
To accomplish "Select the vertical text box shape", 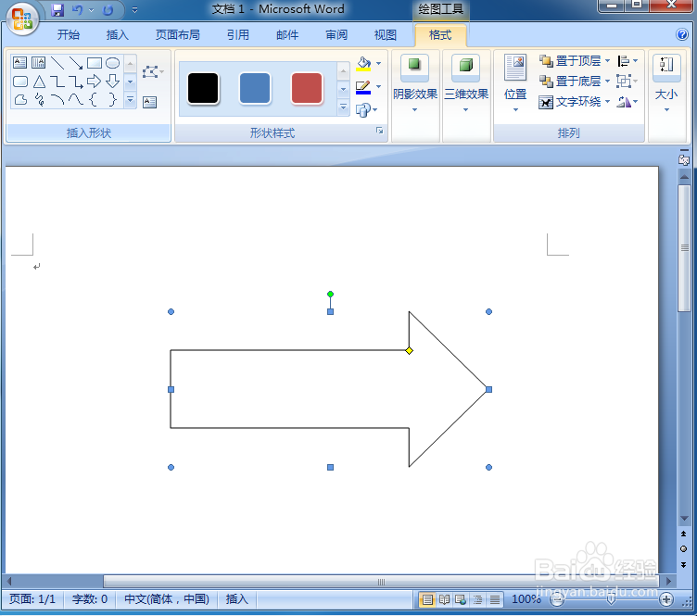I will pyautogui.click(x=38, y=63).
